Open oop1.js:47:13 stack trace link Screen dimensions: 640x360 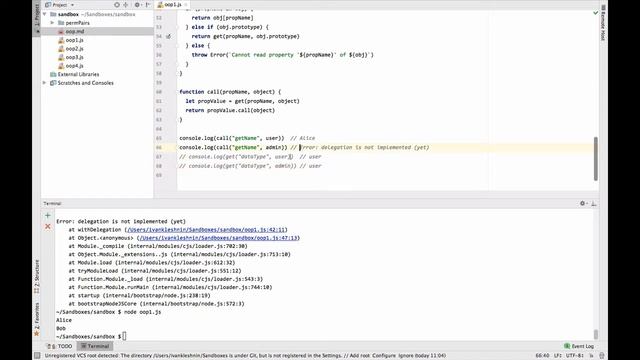(220, 238)
